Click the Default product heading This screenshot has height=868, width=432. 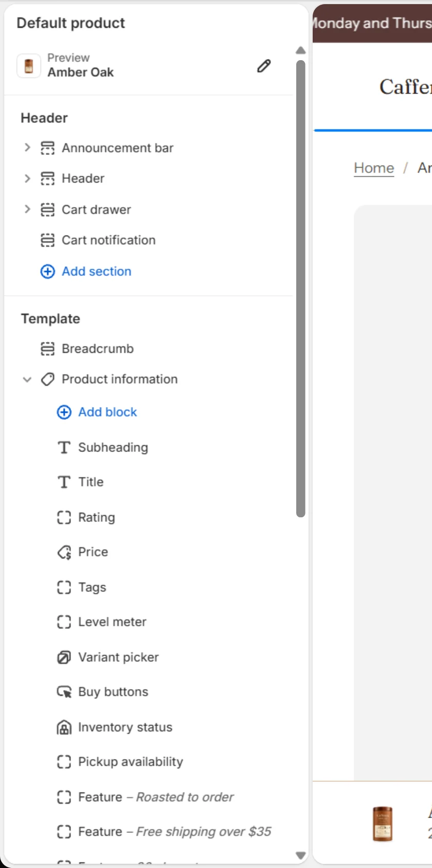tap(71, 23)
